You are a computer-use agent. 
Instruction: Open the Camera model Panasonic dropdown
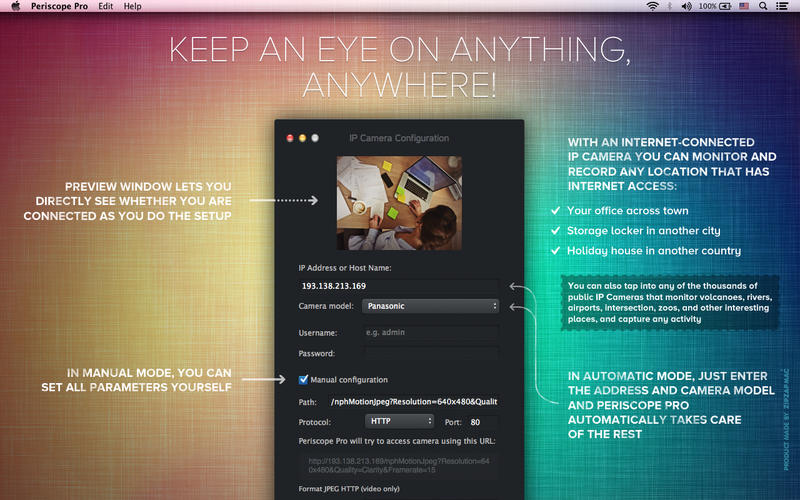(x=430, y=306)
